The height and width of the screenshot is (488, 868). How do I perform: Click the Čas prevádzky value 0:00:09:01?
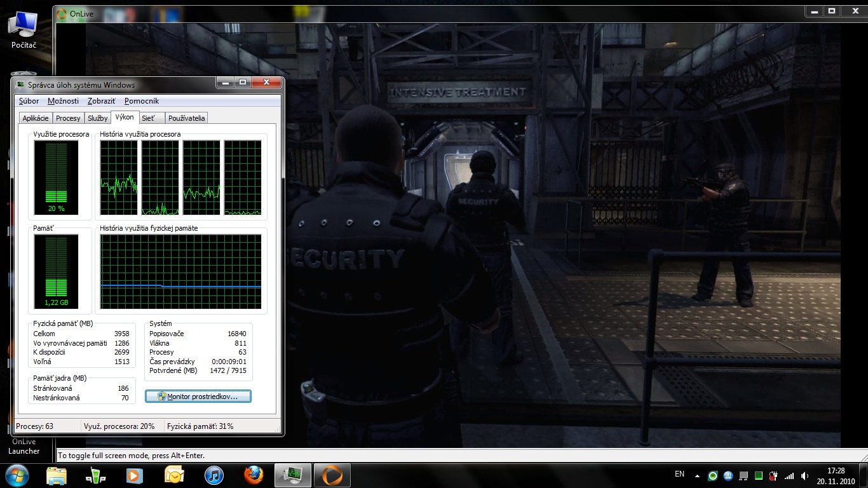tap(229, 362)
